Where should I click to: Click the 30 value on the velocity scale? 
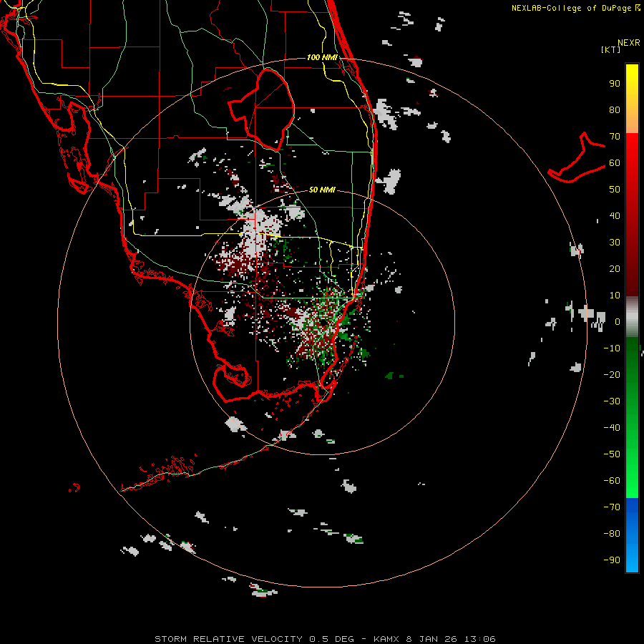click(x=615, y=243)
